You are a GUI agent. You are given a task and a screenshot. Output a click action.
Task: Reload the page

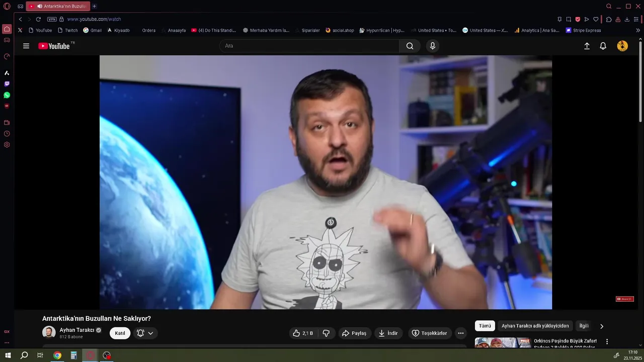pyautogui.click(x=38, y=19)
